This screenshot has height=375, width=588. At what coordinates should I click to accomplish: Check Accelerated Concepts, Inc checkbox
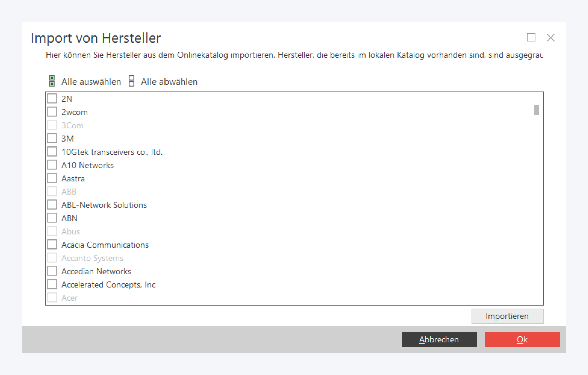click(52, 284)
